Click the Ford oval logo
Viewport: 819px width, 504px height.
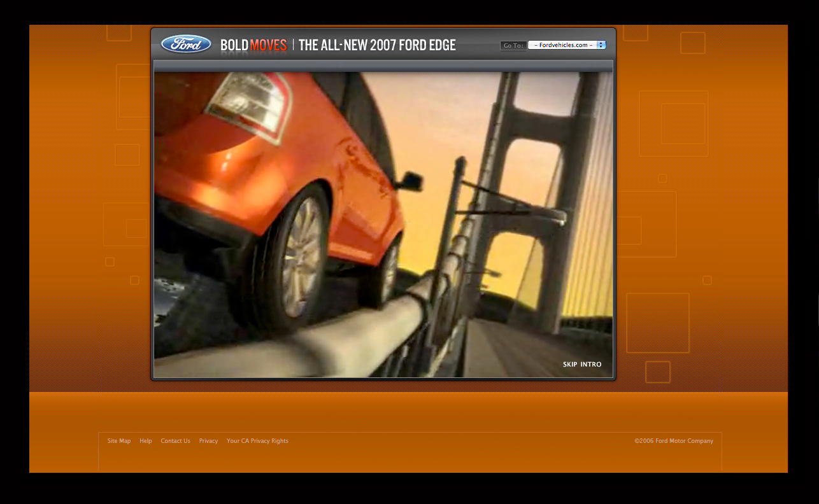[x=186, y=44]
